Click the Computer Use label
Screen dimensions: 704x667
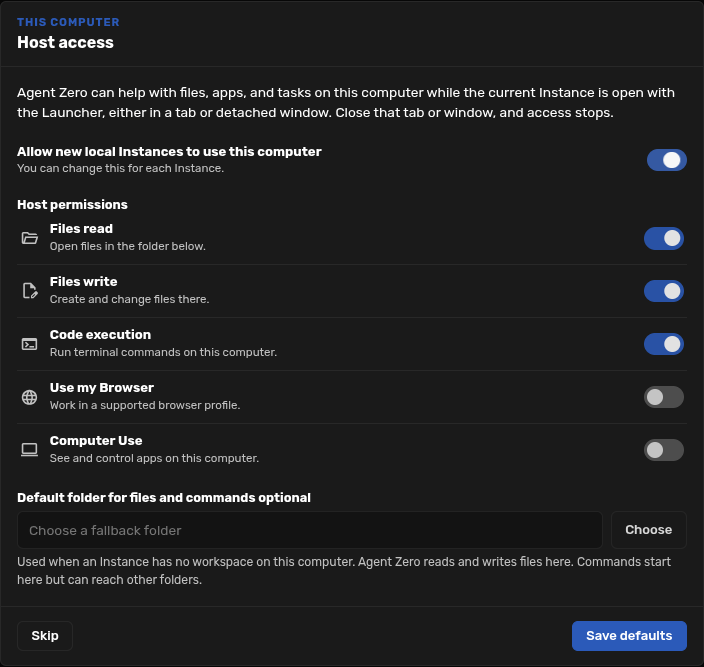click(x=96, y=441)
